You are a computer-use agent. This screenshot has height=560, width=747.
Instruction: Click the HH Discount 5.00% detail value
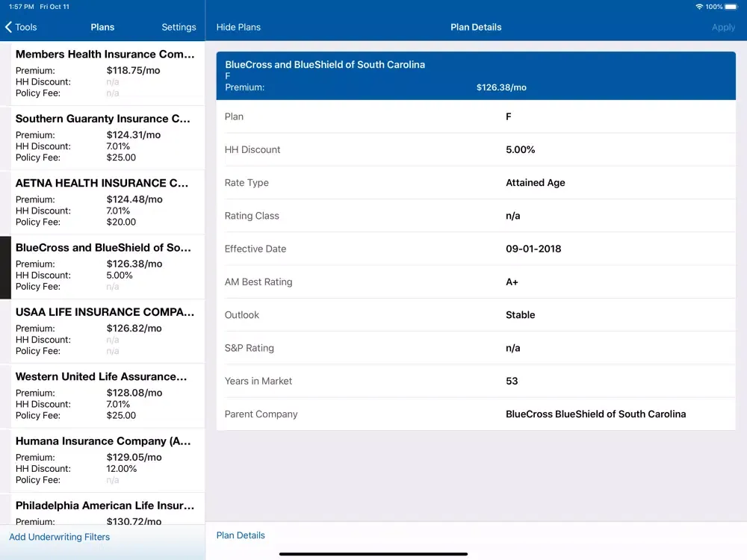pyautogui.click(x=520, y=149)
